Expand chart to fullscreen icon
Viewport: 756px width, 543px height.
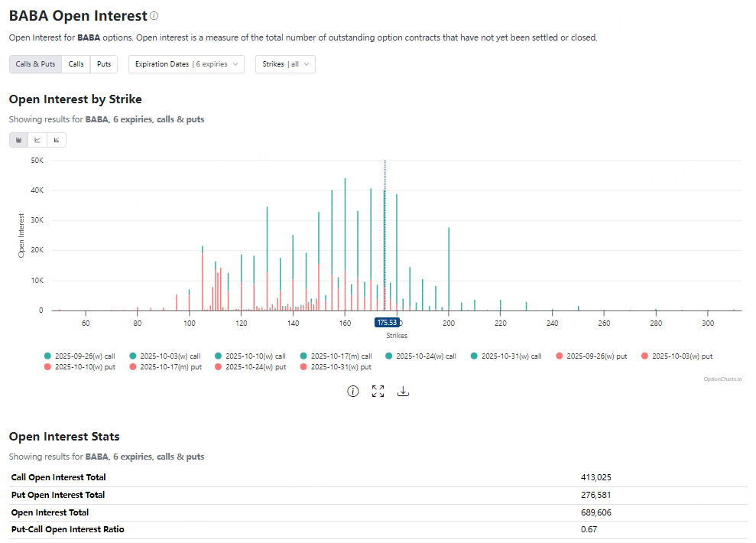378,391
